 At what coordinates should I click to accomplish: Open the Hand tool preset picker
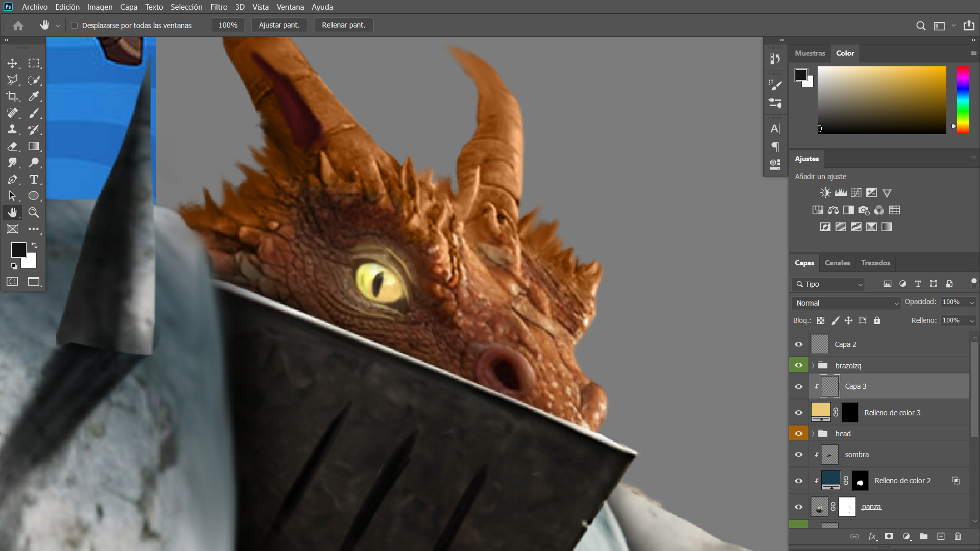[x=58, y=26]
